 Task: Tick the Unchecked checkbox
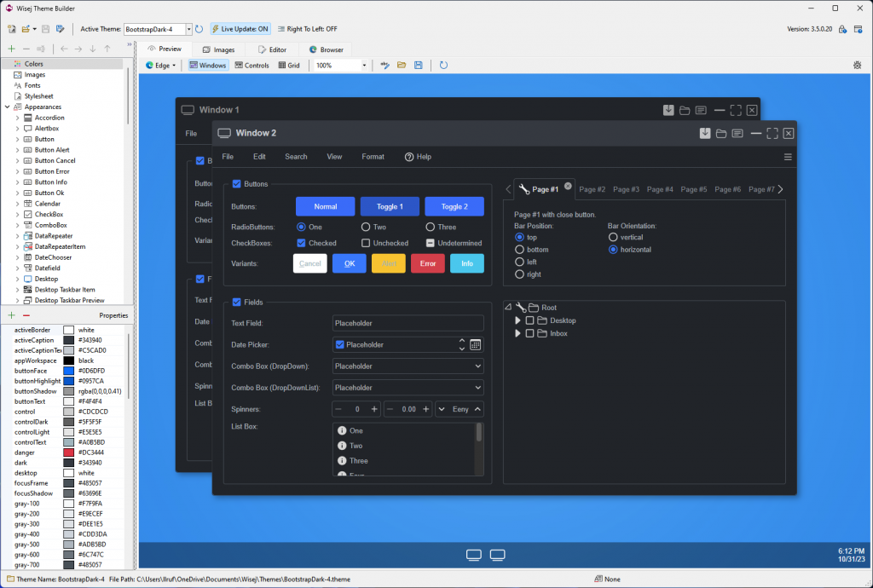click(366, 243)
